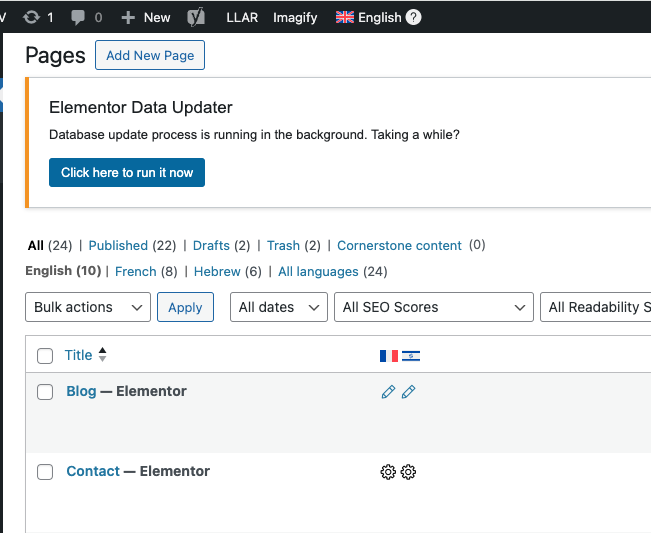Show French language pages
Screen dimensions: 651x533
135,271
